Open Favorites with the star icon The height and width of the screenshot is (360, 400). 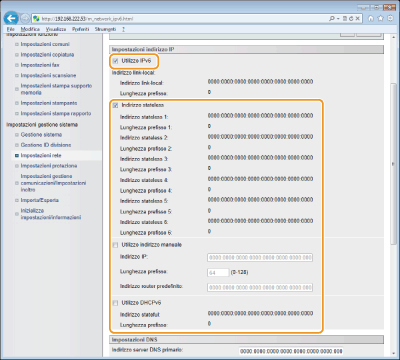[x=380, y=19]
